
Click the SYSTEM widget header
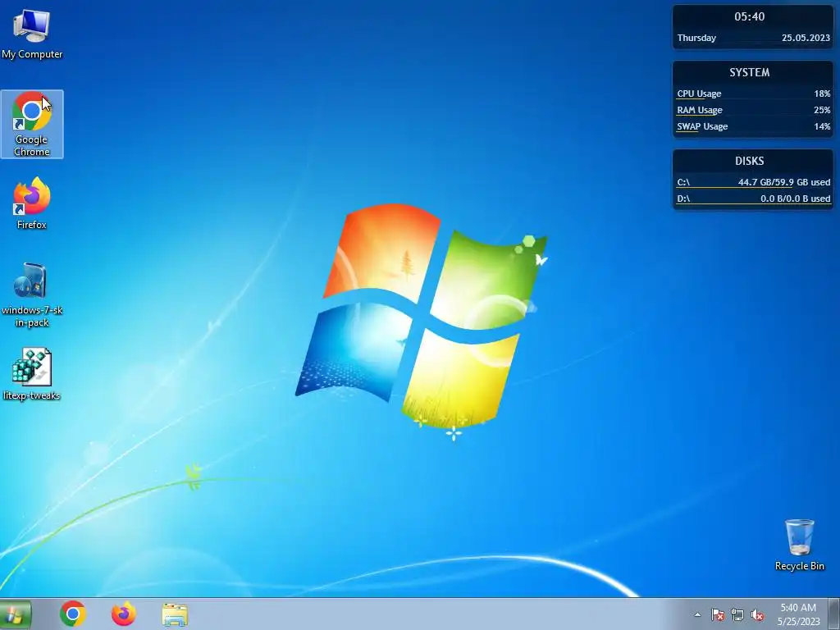tap(750, 72)
